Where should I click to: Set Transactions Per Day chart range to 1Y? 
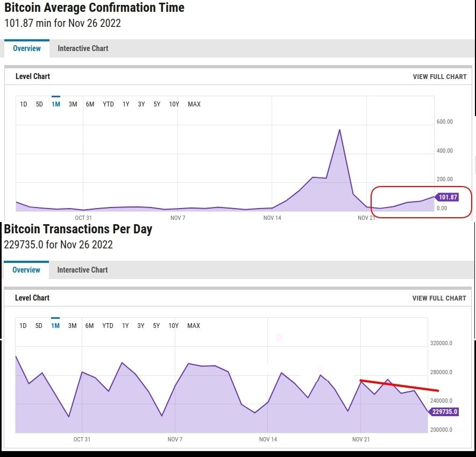coord(125,326)
